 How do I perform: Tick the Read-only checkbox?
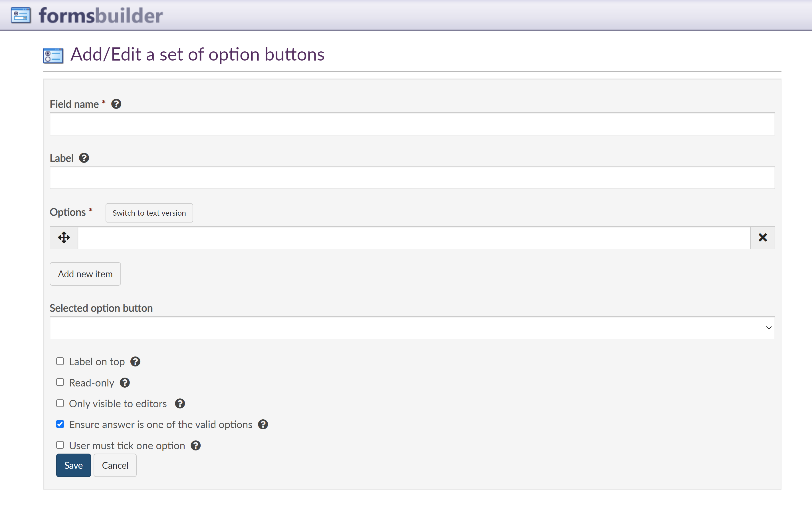coord(60,382)
